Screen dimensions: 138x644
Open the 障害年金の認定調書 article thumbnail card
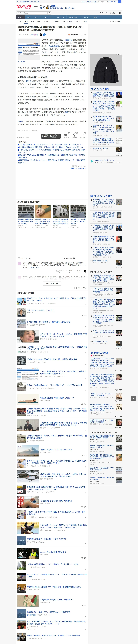pyautogui.click(x=26, y=216)
